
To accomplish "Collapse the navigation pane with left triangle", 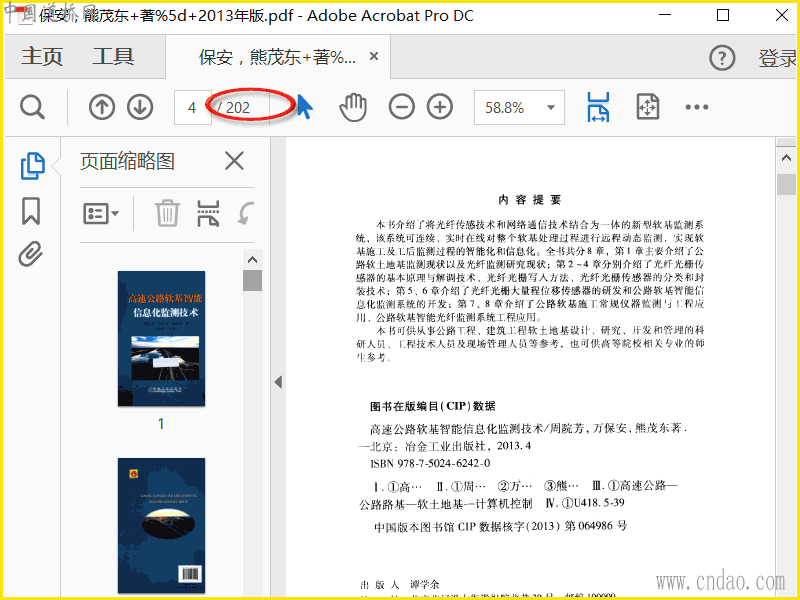I will (278, 382).
